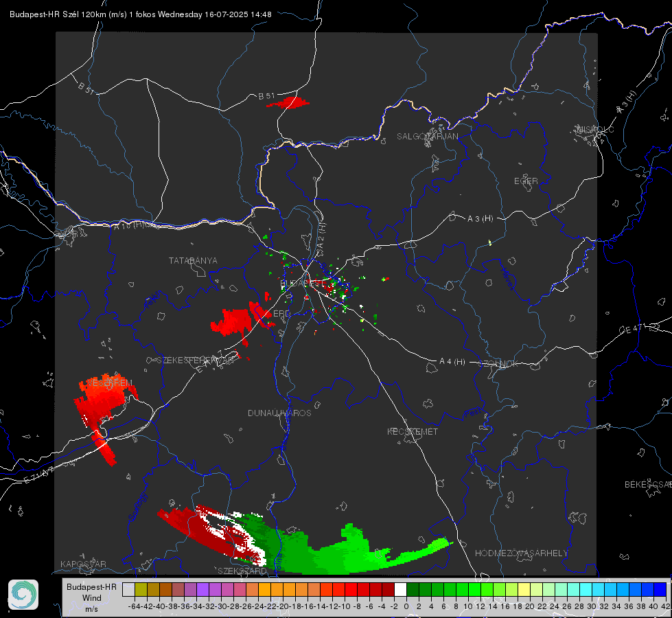Screen dimensions: 672x618
Task: Click the 'A 2 (H)' road label north of Budapest
Action: (321, 236)
